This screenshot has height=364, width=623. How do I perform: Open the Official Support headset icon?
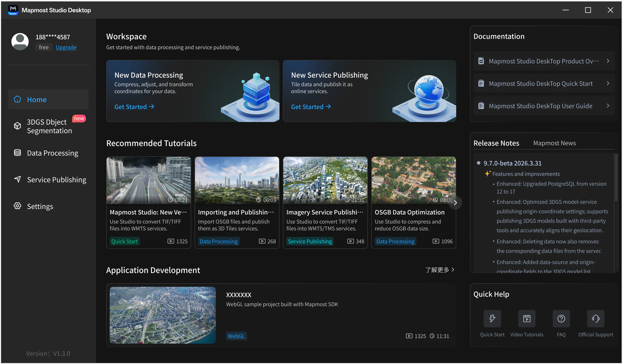point(596,319)
